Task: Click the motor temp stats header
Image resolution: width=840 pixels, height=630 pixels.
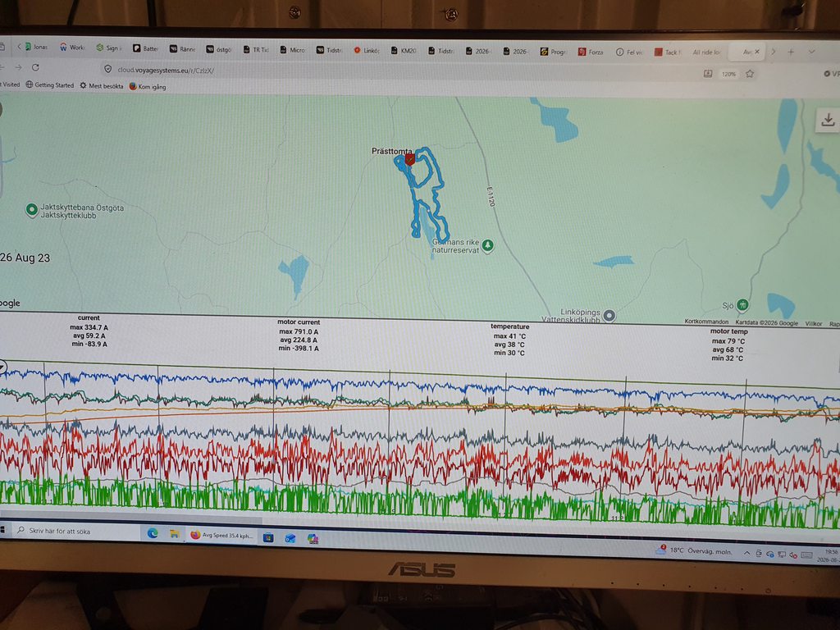Action: pyautogui.click(x=728, y=331)
